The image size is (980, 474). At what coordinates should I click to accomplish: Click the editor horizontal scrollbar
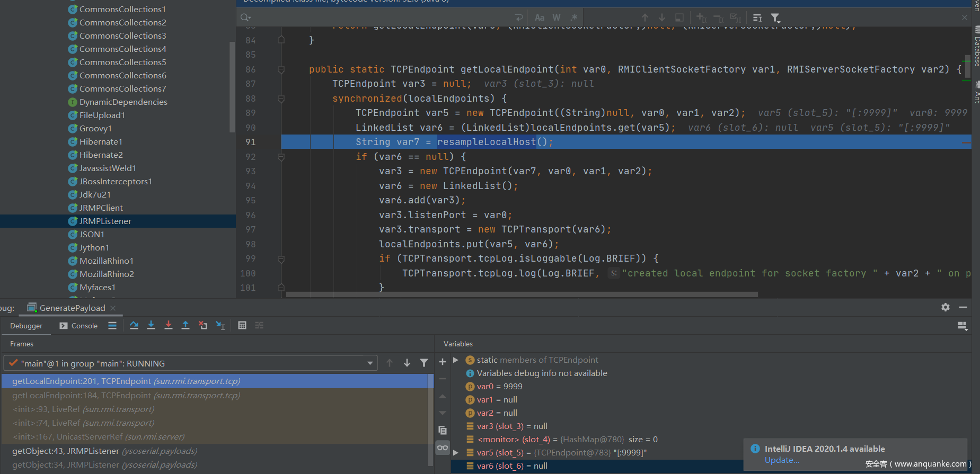pos(522,294)
